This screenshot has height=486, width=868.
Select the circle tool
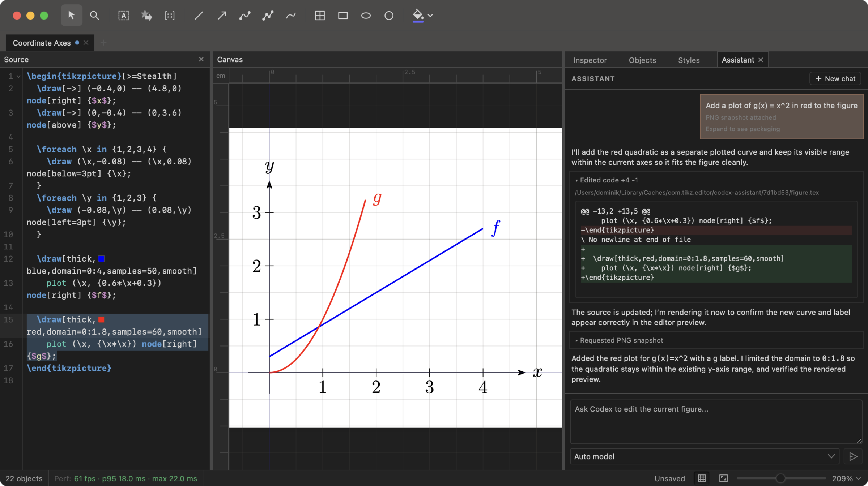click(x=389, y=15)
